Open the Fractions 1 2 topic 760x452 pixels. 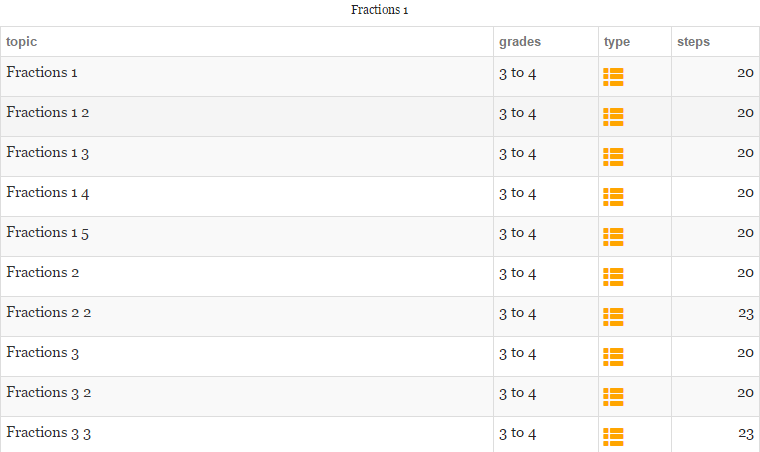click(x=48, y=112)
